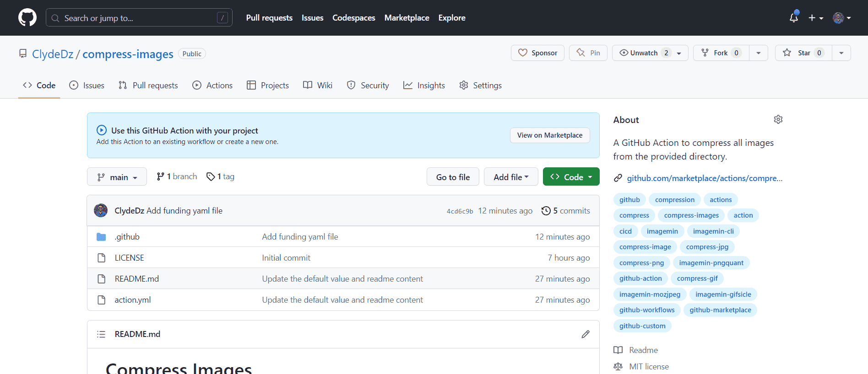Open the Unwatch notifications dropdown
This screenshot has height=374, width=868.
[650, 53]
